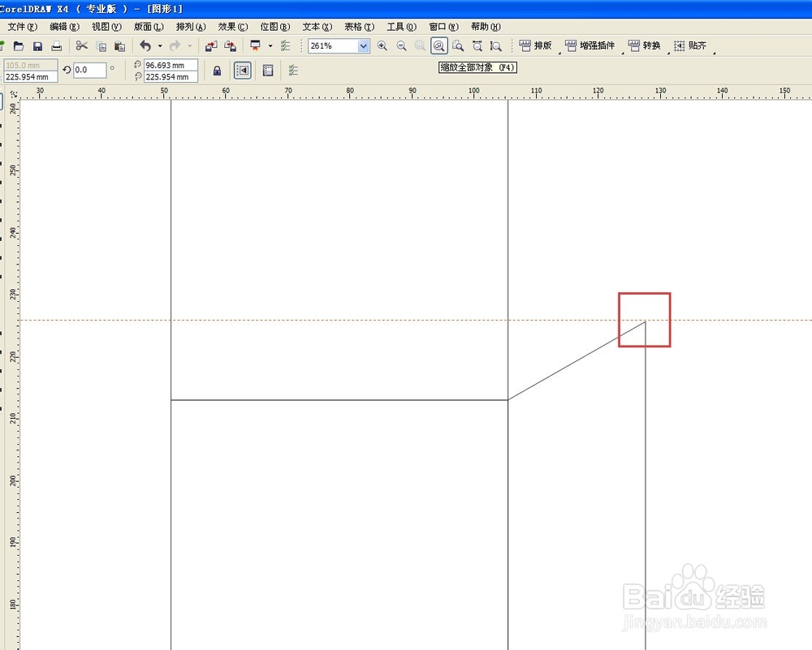Click the Export icon
The image size is (812, 650).
pyautogui.click(x=230, y=46)
